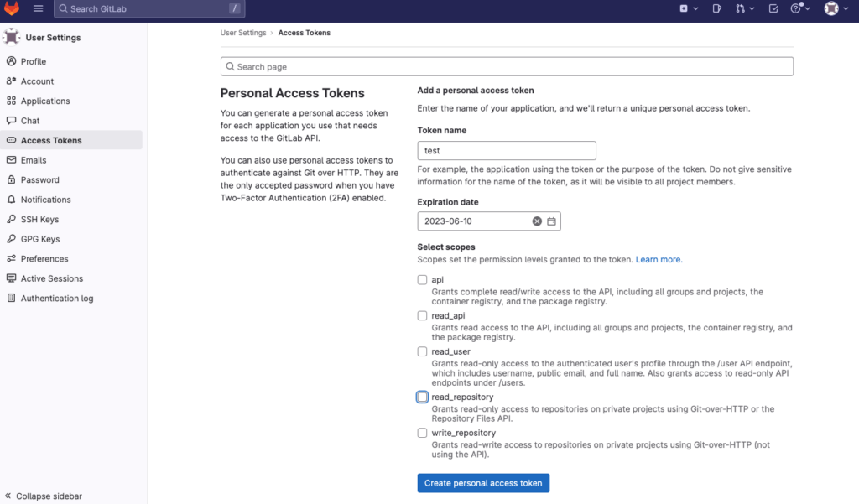This screenshot has width=859, height=504.
Task: Click Create personal access token button
Action: (483, 483)
